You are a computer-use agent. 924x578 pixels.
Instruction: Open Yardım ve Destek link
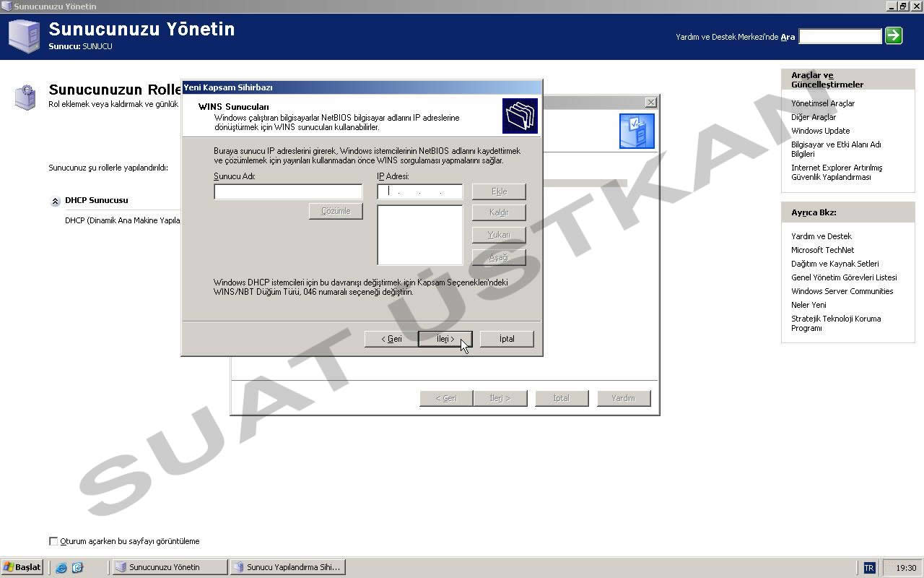821,236
